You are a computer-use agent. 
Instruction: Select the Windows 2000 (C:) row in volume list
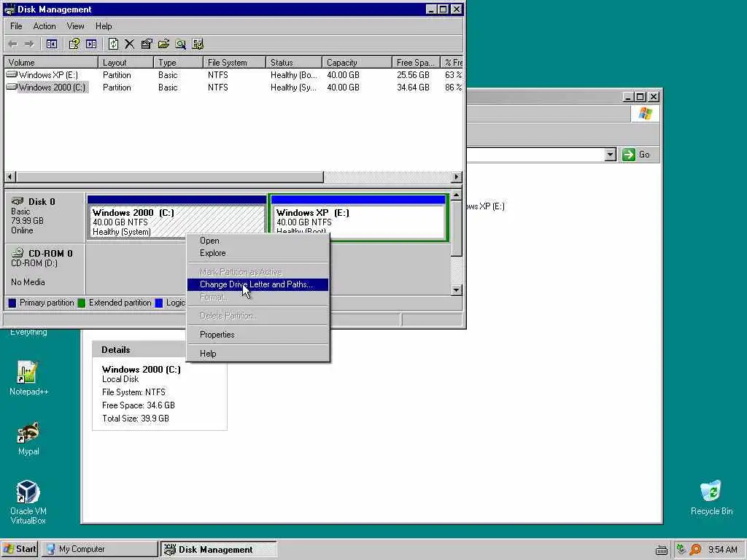coord(233,87)
